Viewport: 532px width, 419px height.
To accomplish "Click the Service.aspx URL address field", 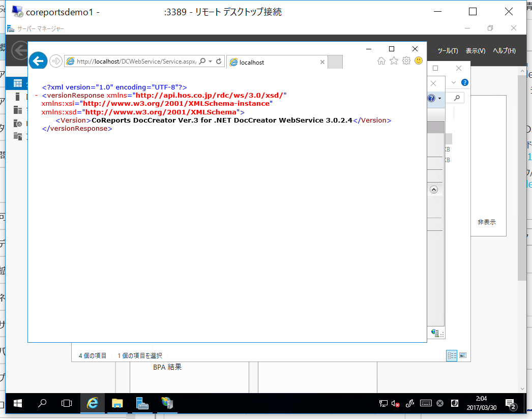I will click(136, 62).
